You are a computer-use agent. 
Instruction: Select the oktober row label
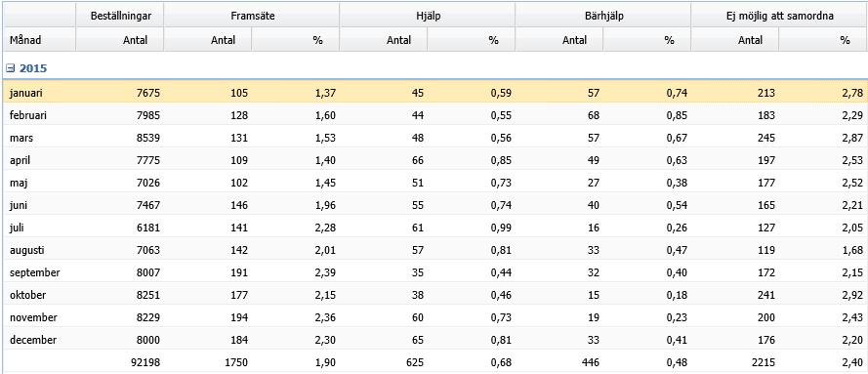(27, 296)
